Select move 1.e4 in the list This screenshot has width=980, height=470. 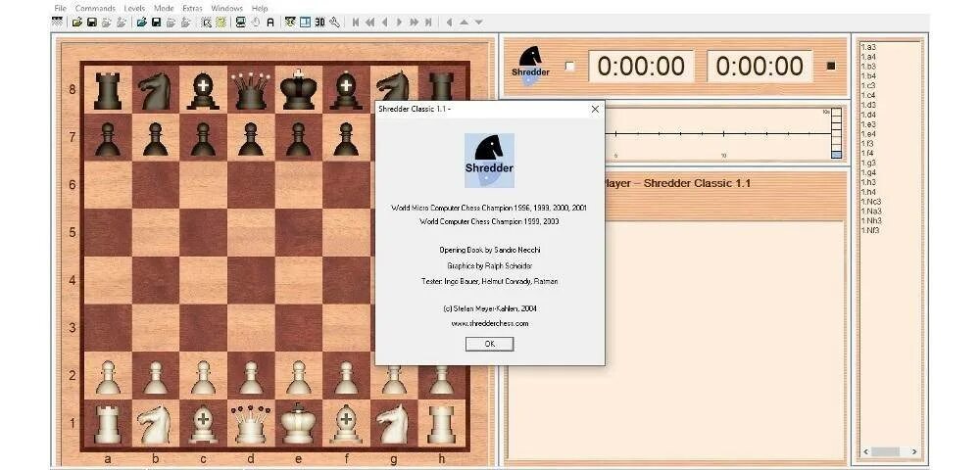pos(868,133)
